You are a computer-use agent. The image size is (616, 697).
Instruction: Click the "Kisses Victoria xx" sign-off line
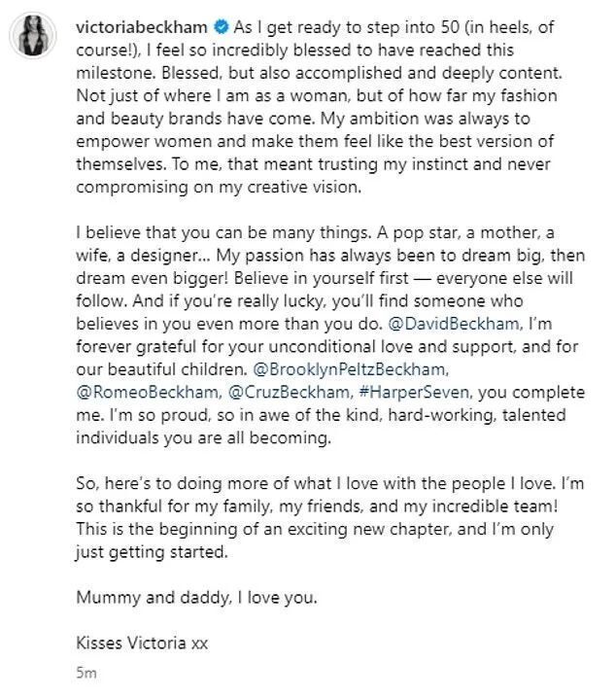[x=140, y=643]
